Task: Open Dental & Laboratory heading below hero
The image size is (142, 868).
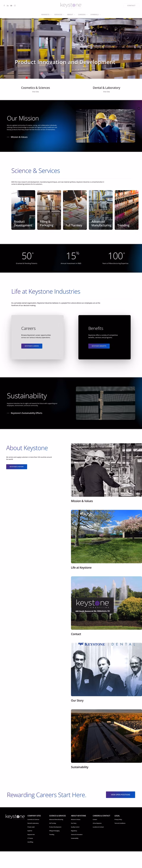Action: tap(106, 88)
